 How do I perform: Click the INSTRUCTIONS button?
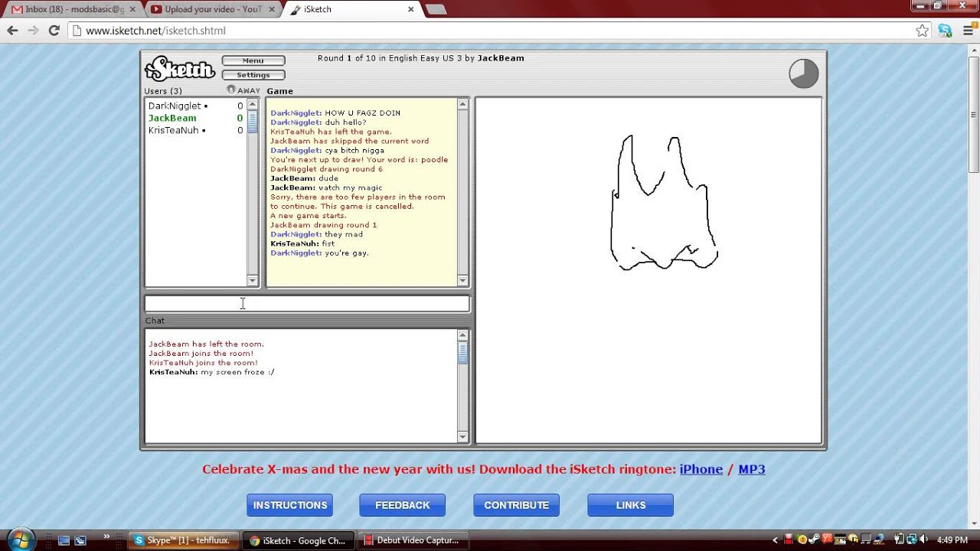[290, 505]
